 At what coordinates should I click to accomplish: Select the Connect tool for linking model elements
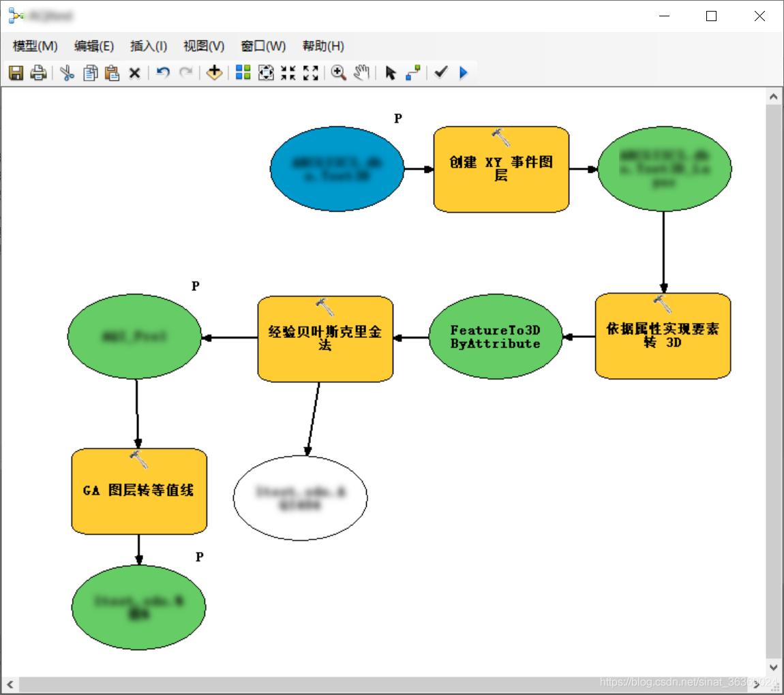pos(413,72)
